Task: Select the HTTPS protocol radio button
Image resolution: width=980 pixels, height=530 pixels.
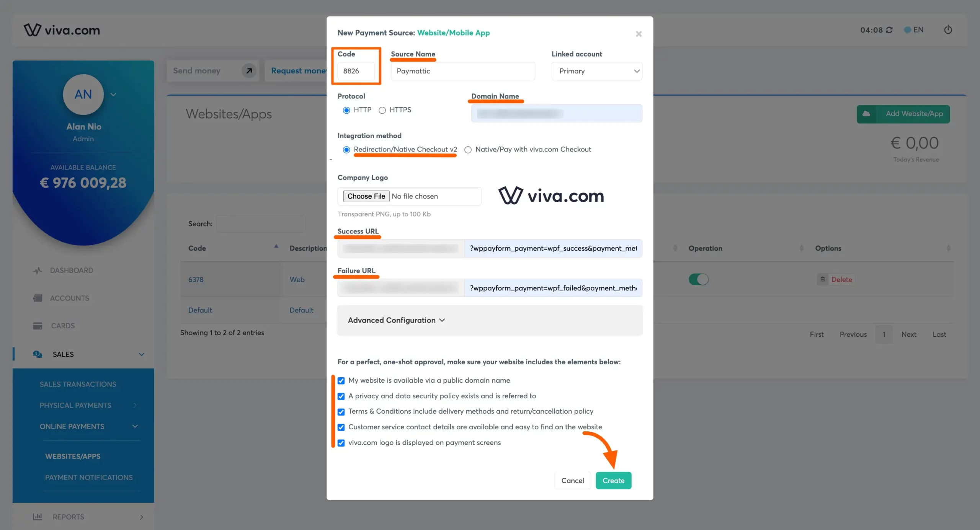Action: point(382,110)
